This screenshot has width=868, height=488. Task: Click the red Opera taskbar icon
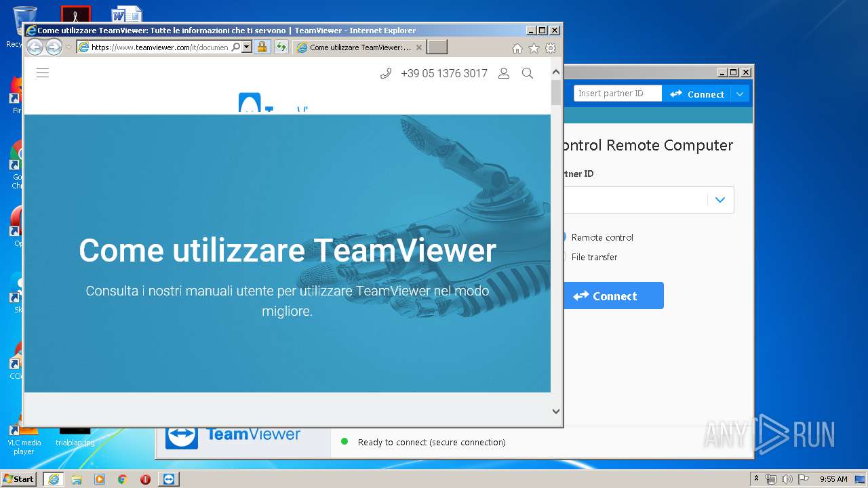145,479
